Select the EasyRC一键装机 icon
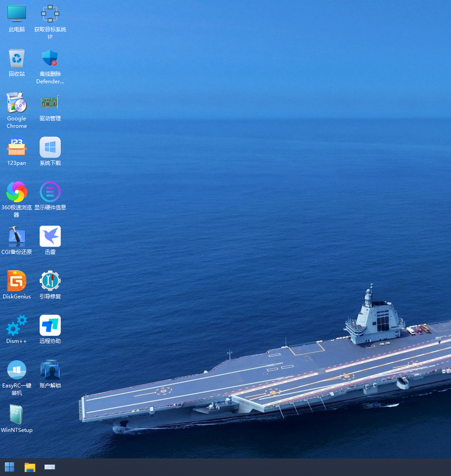This screenshot has height=476, width=451. pyautogui.click(x=17, y=370)
